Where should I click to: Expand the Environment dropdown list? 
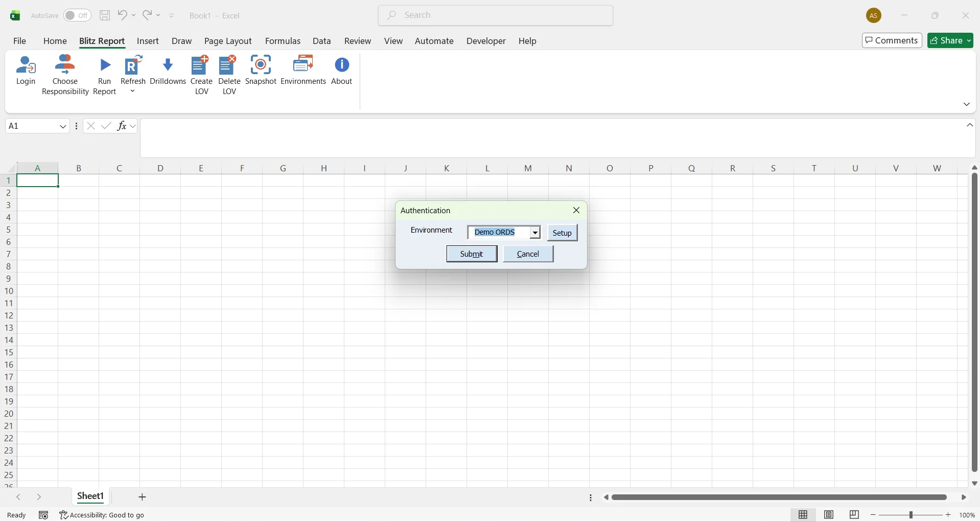(535, 233)
